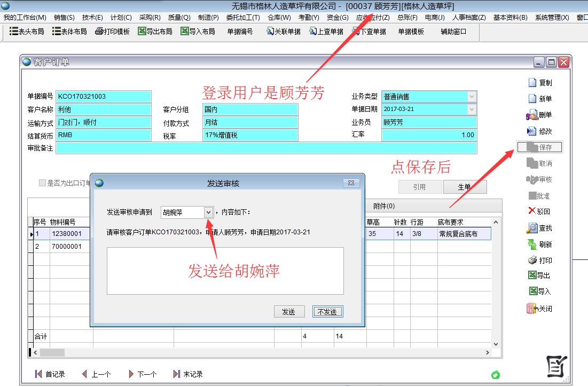Open the 业务类型 dropdown arrow
This screenshot has width=588, height=387.
pos(472,97)
